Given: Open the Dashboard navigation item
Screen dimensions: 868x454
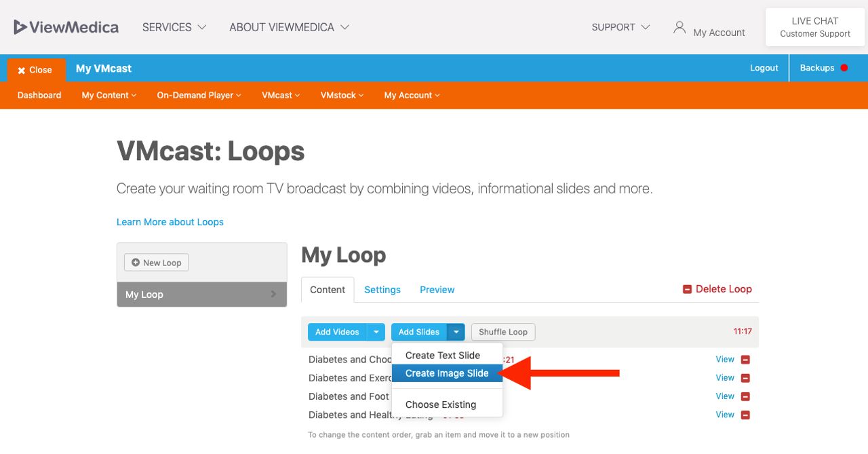Looking at the screenshot, I should point(39,95).
